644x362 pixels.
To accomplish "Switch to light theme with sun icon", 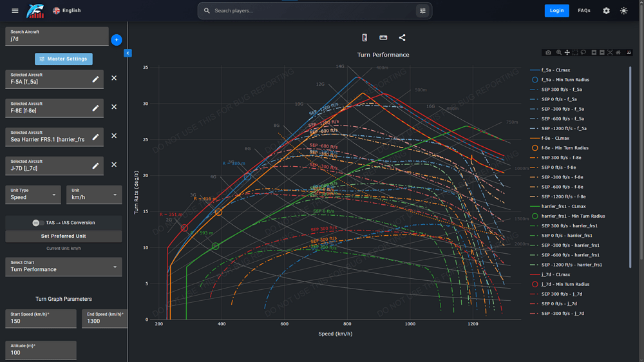I will [624, 11].
